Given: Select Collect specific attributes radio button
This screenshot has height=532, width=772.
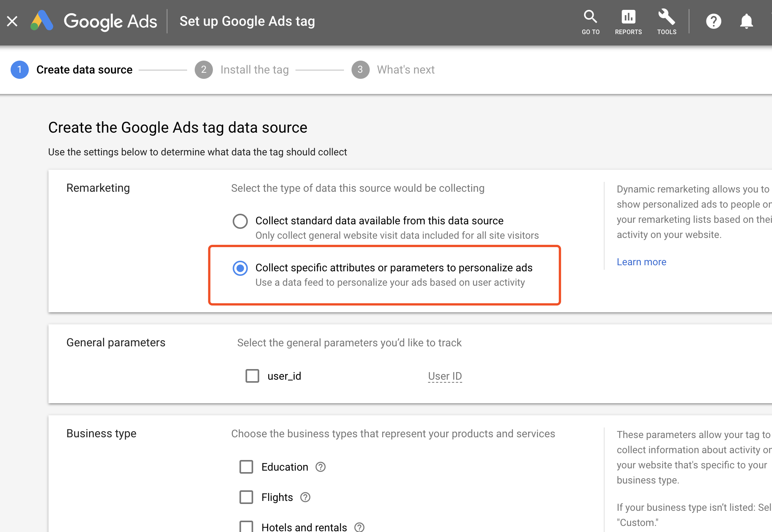Looking at the screenshot, I should pyautogui.click(x=239, y=268).
